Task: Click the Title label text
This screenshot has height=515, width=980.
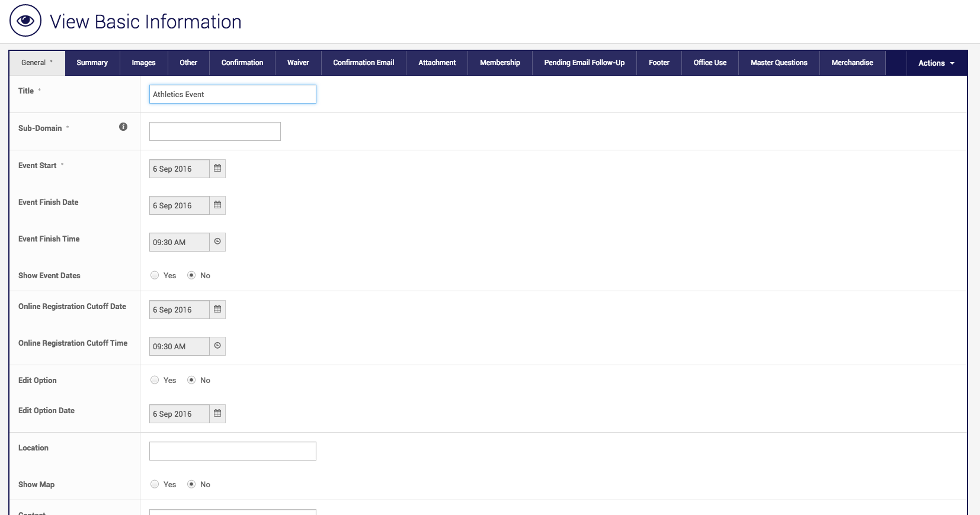Action: point(26,91)
